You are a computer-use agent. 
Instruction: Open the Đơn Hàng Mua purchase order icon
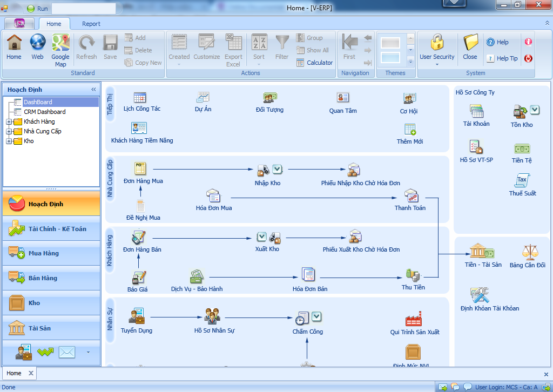click(x=140, y=168)
